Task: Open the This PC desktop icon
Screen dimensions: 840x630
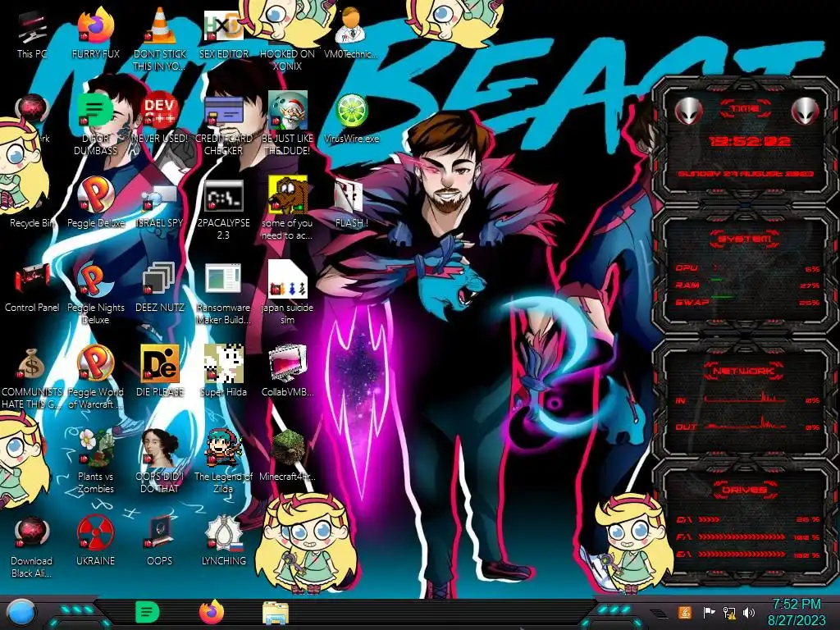Action: coord(32,34)
